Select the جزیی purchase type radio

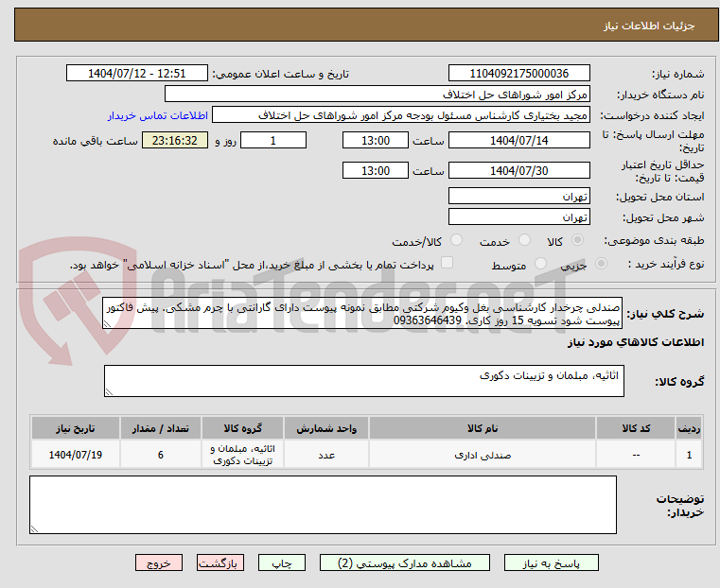pyautogui.click(x=601, y=263)
